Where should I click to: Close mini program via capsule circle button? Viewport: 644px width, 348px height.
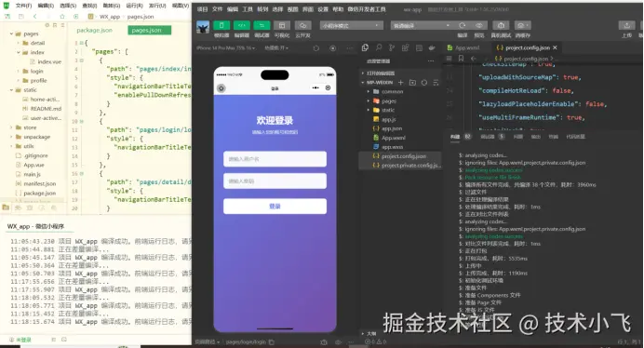coord(328,87)
